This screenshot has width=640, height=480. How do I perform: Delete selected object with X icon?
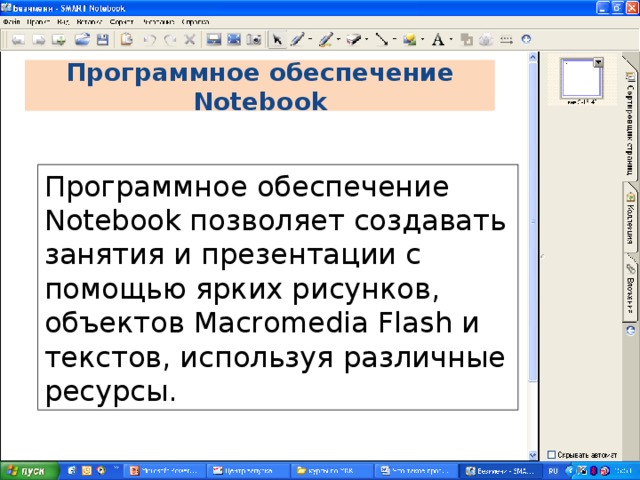(x=189, y=40)
